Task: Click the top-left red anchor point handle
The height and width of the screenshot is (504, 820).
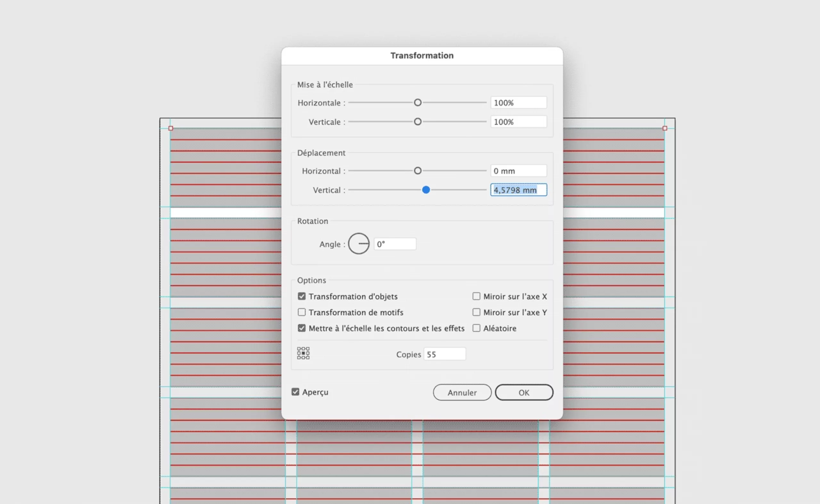Action: [x=171, y=128]
